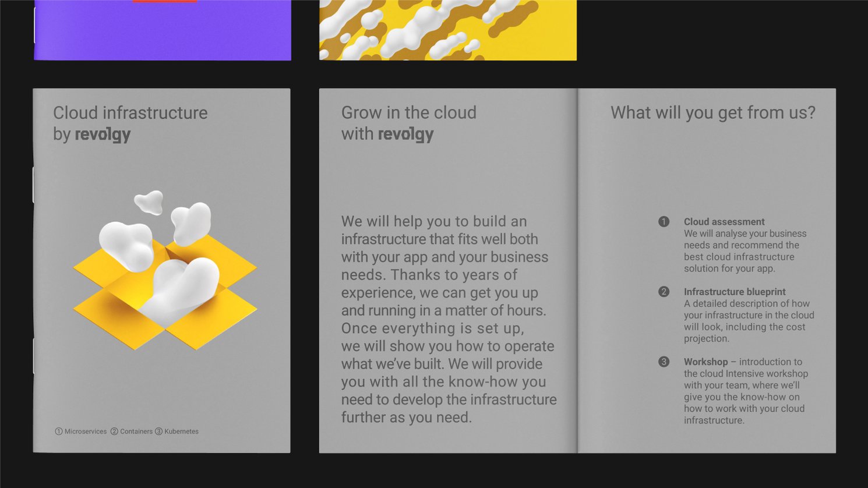Click the small cloud floating above the box

[x=149, y=201]
